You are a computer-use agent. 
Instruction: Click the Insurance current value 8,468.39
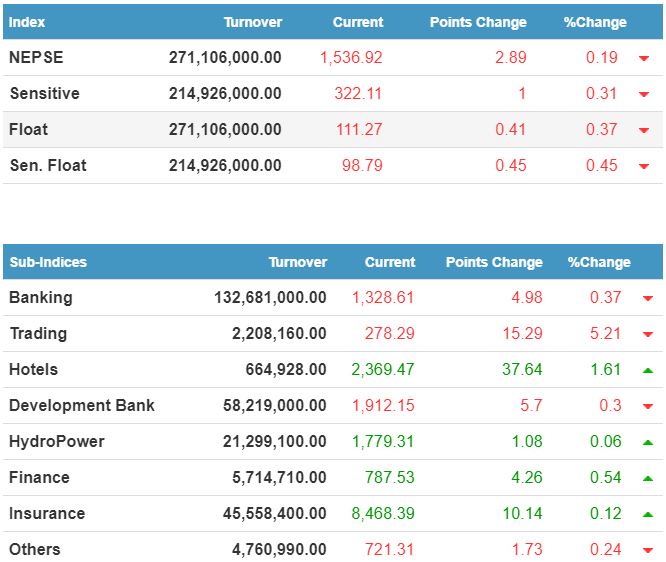click(382, 514)
